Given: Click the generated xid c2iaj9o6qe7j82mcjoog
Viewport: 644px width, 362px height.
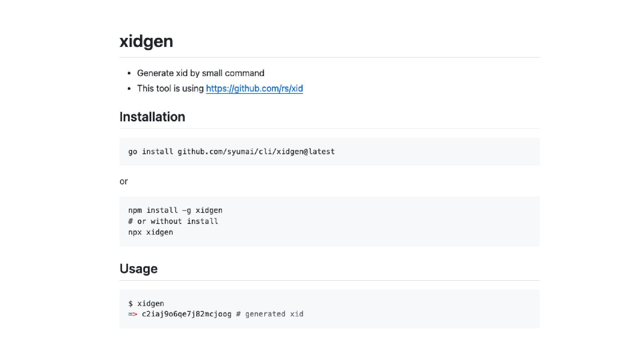Looking at the screenshot, I should tap(186, 314).
